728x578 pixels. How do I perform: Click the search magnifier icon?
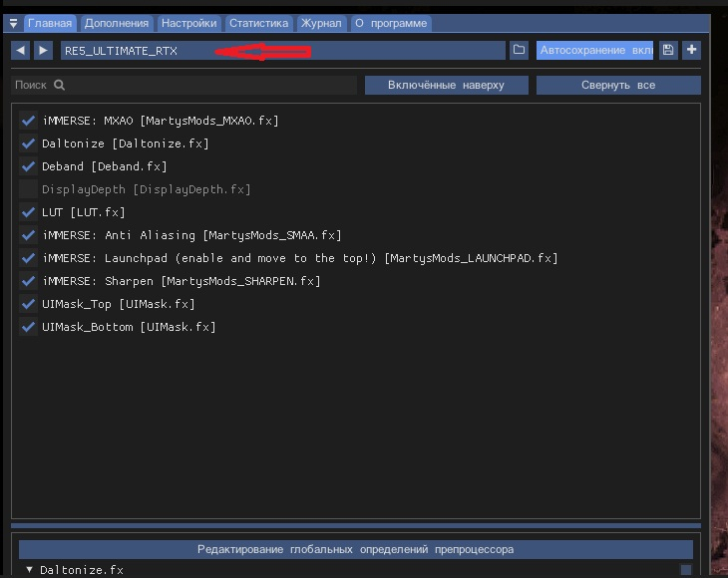tap(59, 85)
